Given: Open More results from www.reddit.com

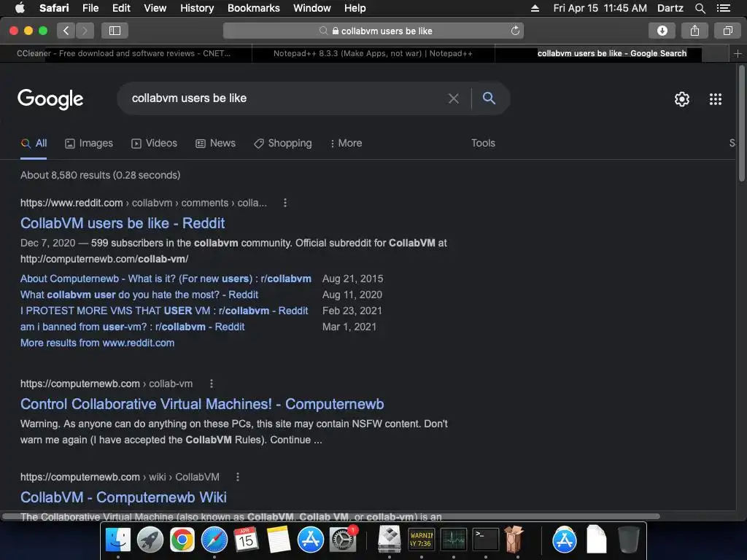Looking at the screenshot, I should pos(97,343).
